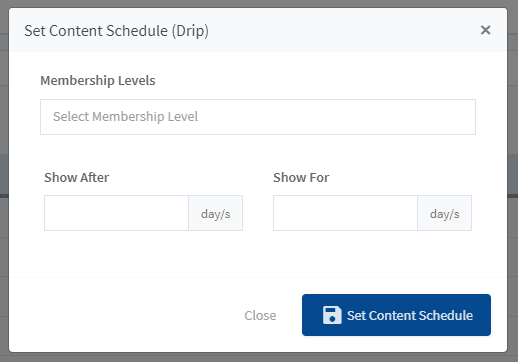Click the Set Content Schedule button text
Viewport: 518px width, 362px height.
[x=410, y=315]
